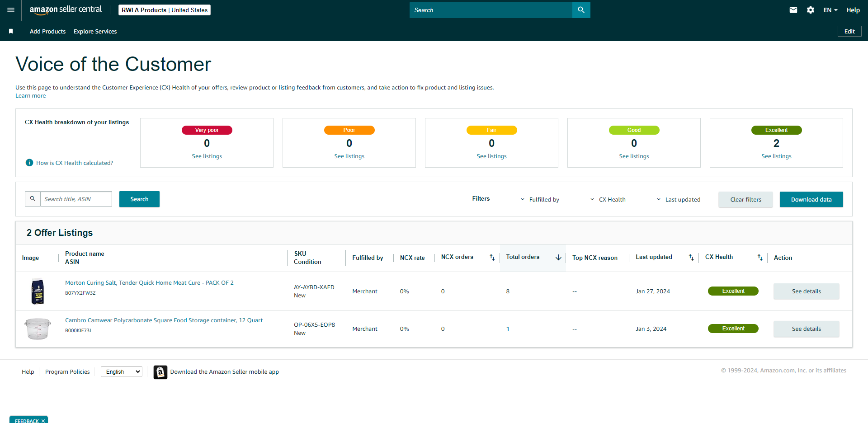This screenshot has height=423, width=868.
Task: Open the Help menu in header
Action: click(x=853, y=10)
